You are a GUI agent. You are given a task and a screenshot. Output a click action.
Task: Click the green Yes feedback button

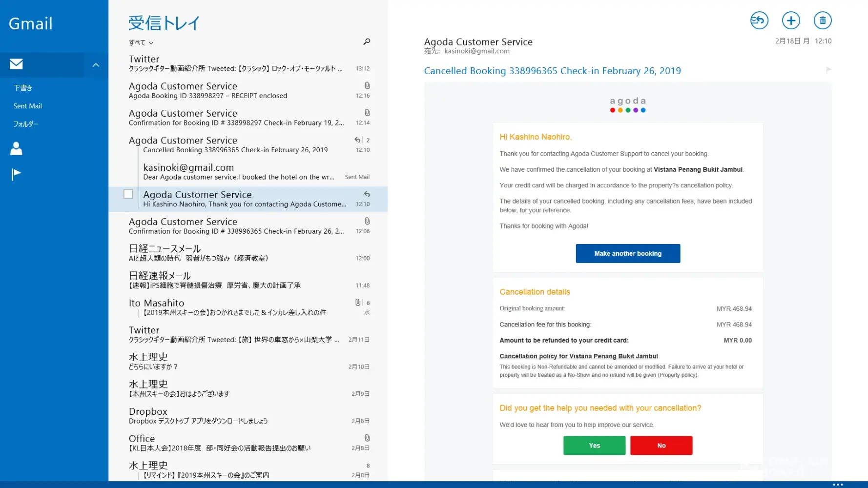point(594,446)
